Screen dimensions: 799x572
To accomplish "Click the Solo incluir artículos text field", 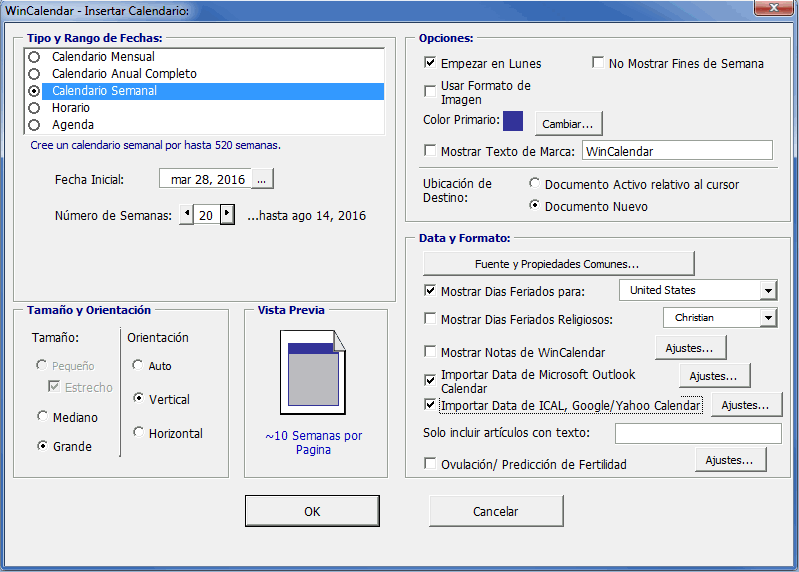I will click(x=697, y=433).
